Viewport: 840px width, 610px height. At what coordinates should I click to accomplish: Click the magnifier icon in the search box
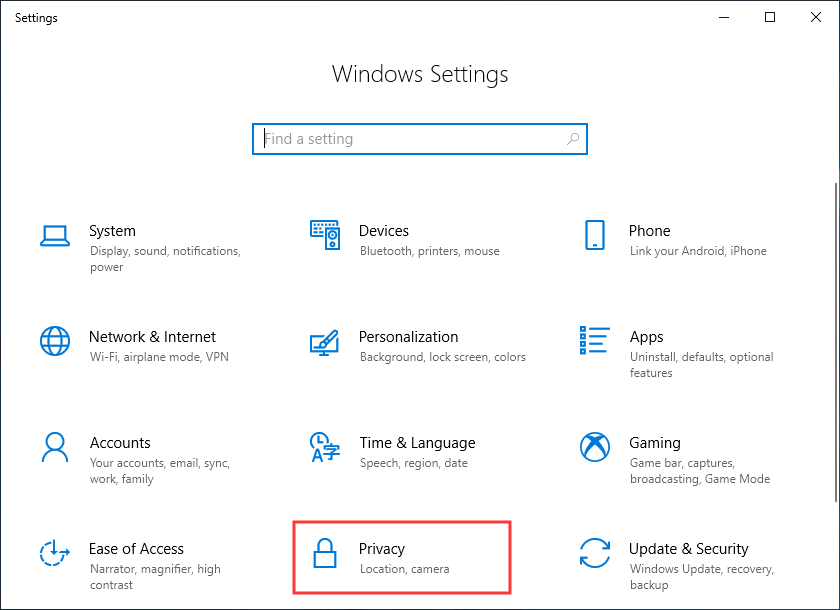point(573,139)
